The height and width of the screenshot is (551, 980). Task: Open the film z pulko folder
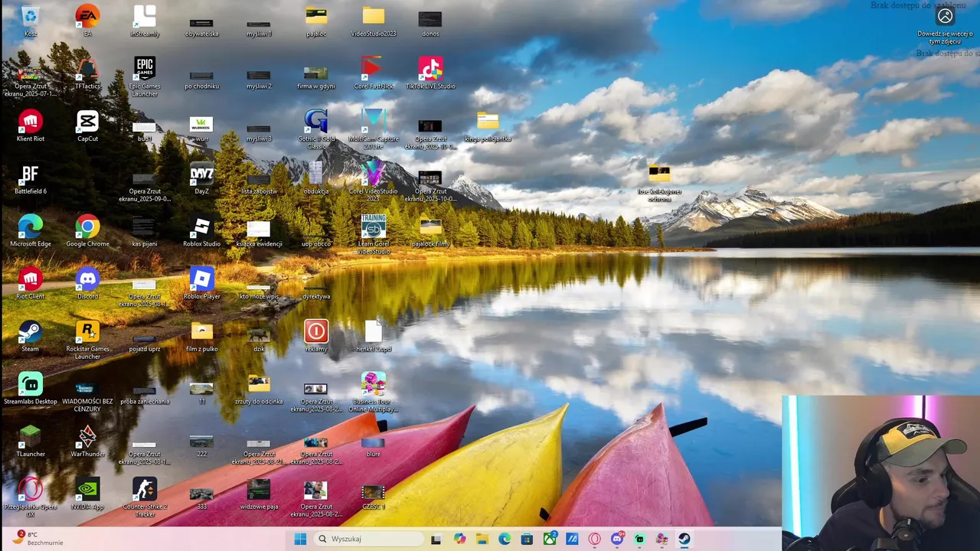pyautogui.click(x=201, y=336)
